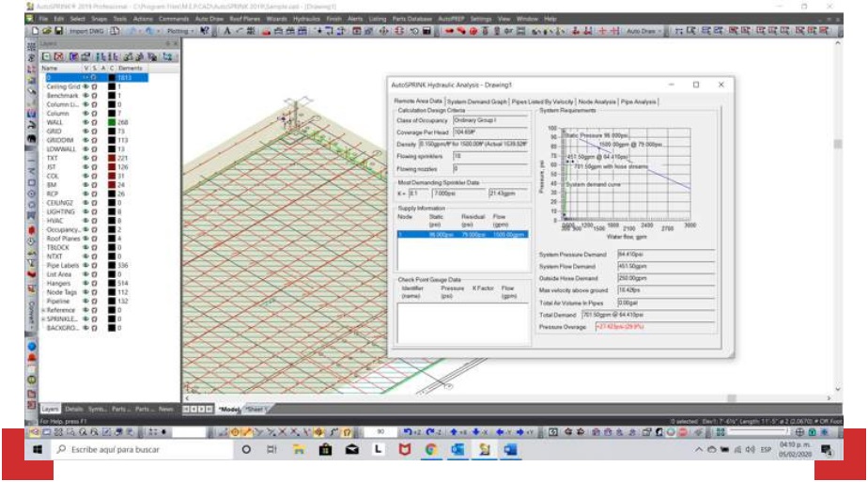
Task: Click the New drawing icon
Action: (35, 31)
